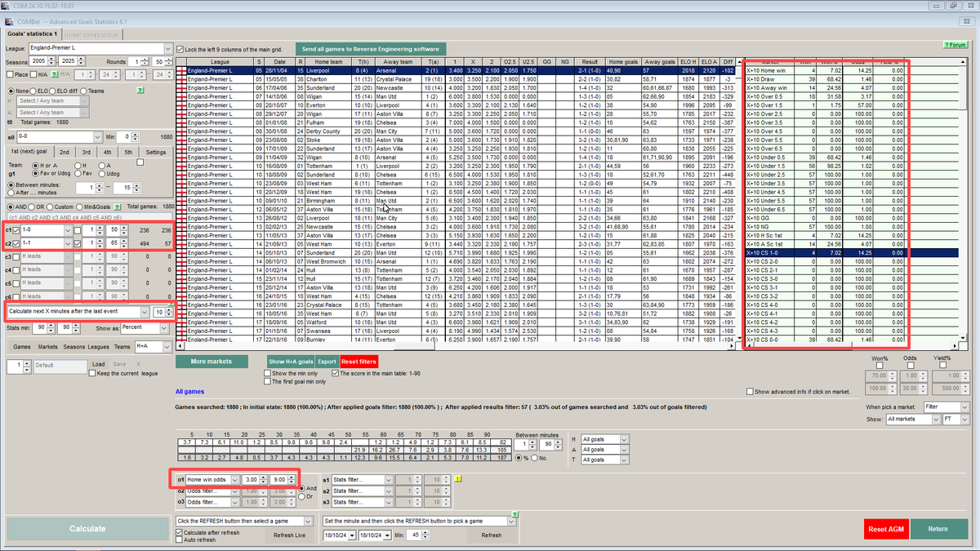Open Calculate next X minutes dropdown
Viewport: 980px width, 551px height.
(x=145, y=312)
